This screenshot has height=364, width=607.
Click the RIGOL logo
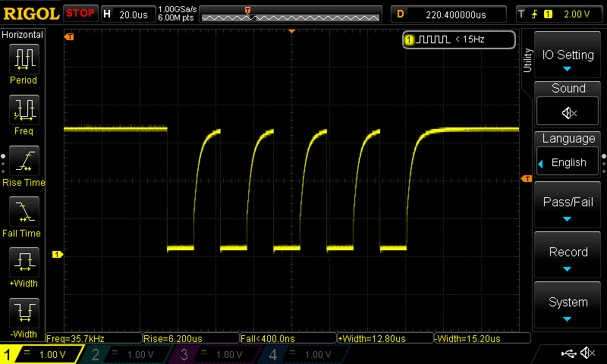[30, 14]
